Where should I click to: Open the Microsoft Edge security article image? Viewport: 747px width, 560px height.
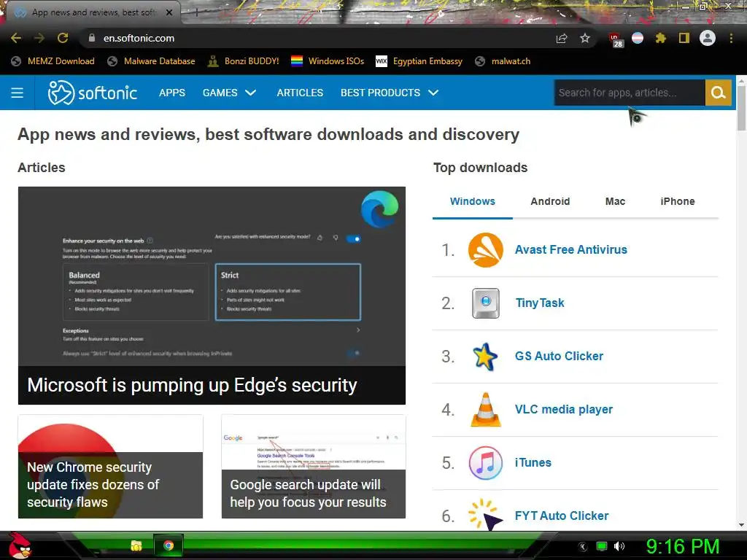point(212,276)
